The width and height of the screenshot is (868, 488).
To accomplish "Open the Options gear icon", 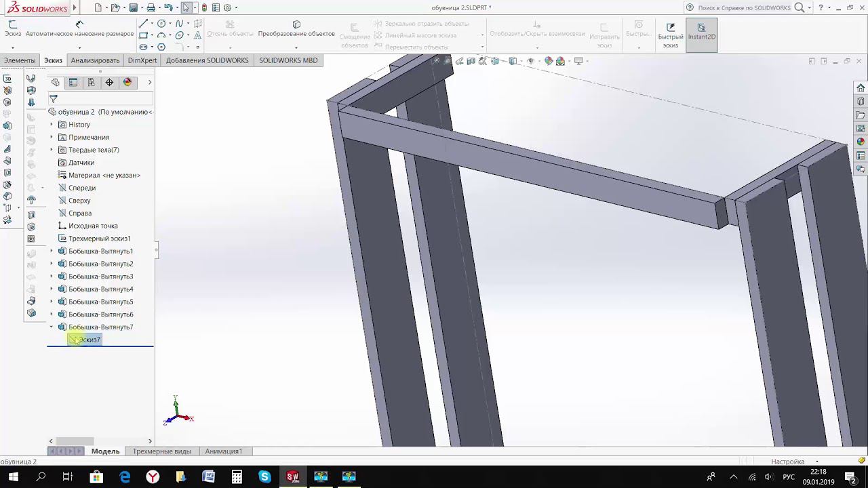I will pos(227,7).
